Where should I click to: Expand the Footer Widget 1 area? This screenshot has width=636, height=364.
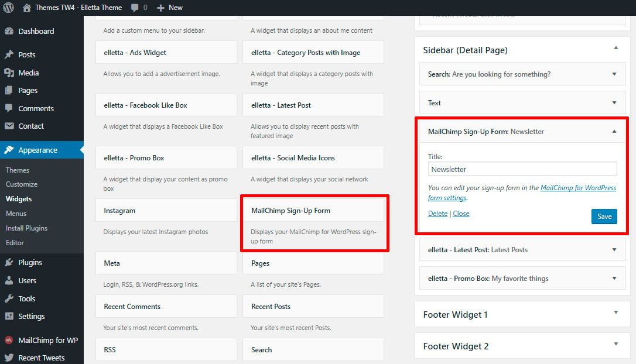coord(616,313)
